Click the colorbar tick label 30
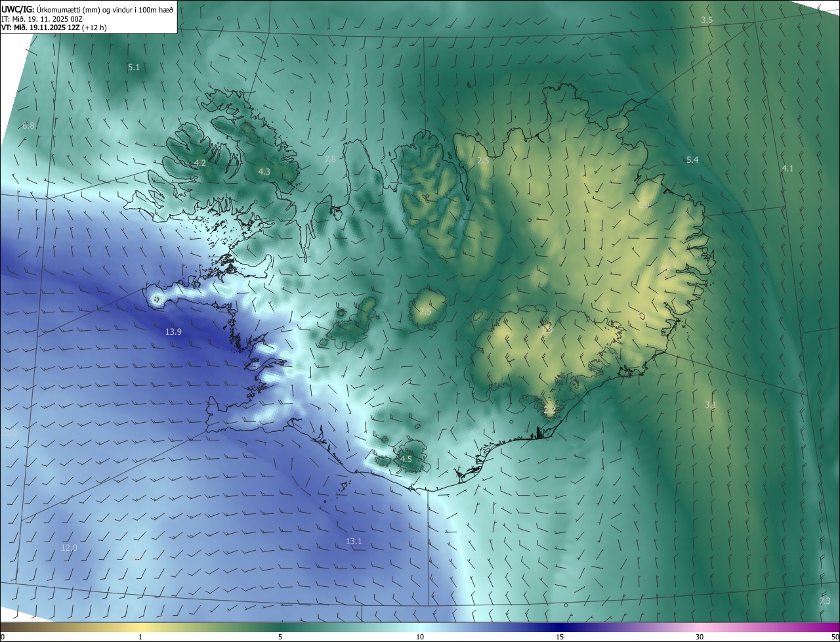The width and height of the screenshot is (840, 642). (x=700, y=637)
